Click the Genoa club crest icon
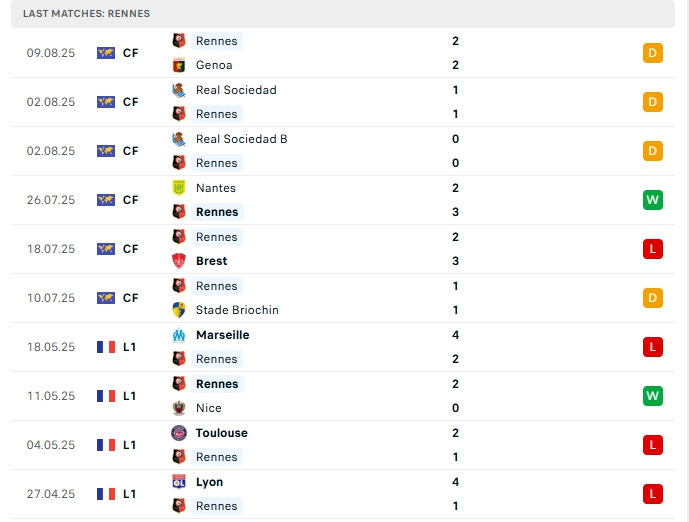 (180, 65)
